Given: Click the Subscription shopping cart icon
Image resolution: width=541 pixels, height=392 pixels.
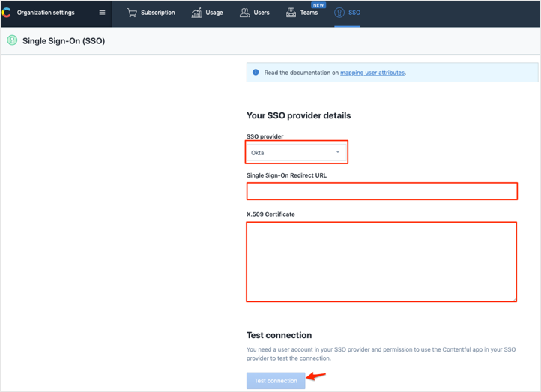Looking at the screenshot, I should point(132,13).
